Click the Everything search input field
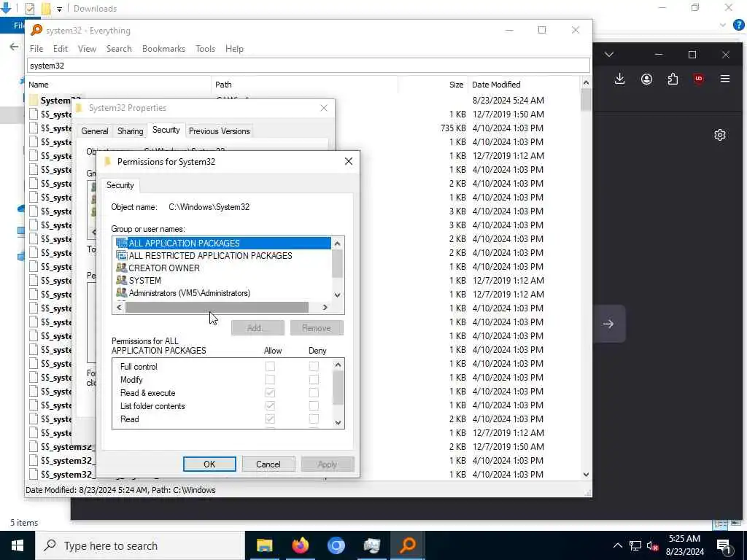 [309, 66]
